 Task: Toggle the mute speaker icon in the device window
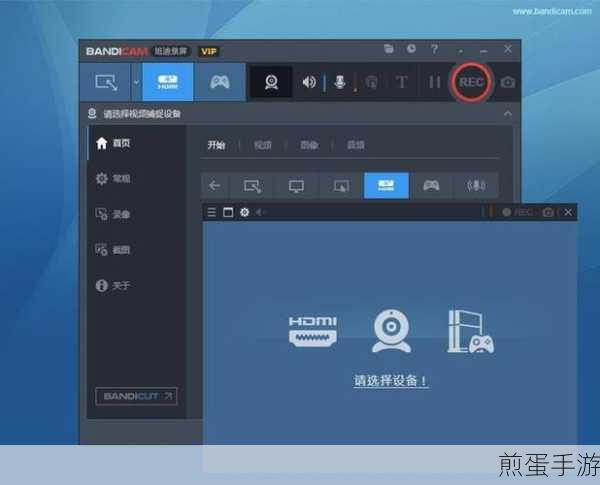[259, 212]
